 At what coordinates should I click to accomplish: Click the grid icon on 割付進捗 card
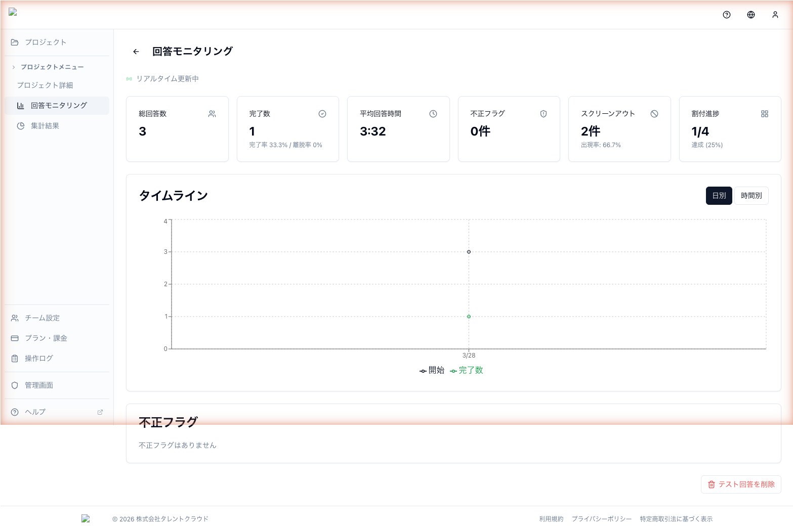coord(765,114)
